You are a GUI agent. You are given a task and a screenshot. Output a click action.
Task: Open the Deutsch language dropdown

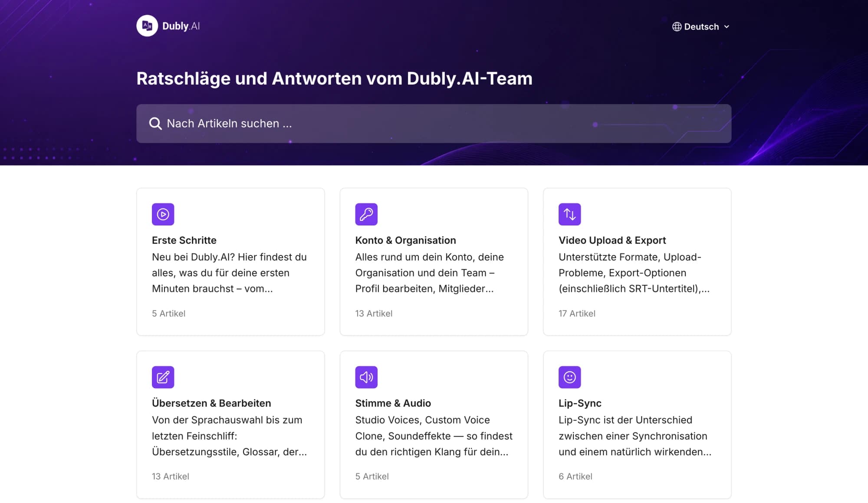pyautogui.click(x=701, y=27)
